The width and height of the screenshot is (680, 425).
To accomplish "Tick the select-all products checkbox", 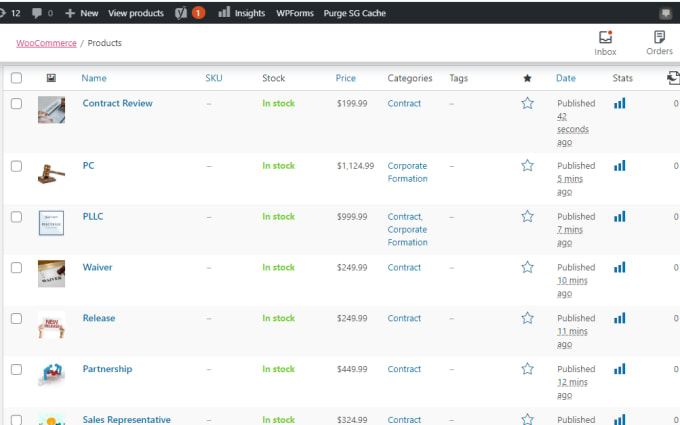I will pyautogui.click(x=16, y=78).
